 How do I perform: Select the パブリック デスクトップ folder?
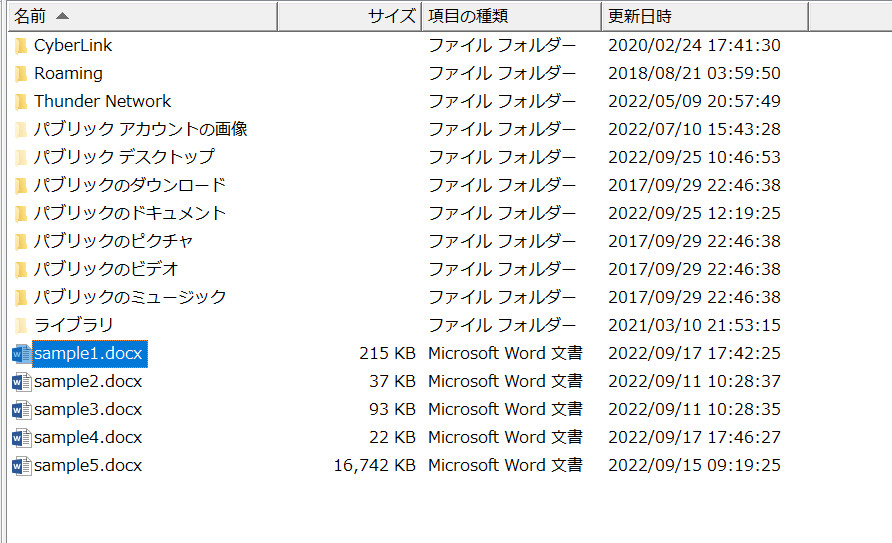coord(124,158)
